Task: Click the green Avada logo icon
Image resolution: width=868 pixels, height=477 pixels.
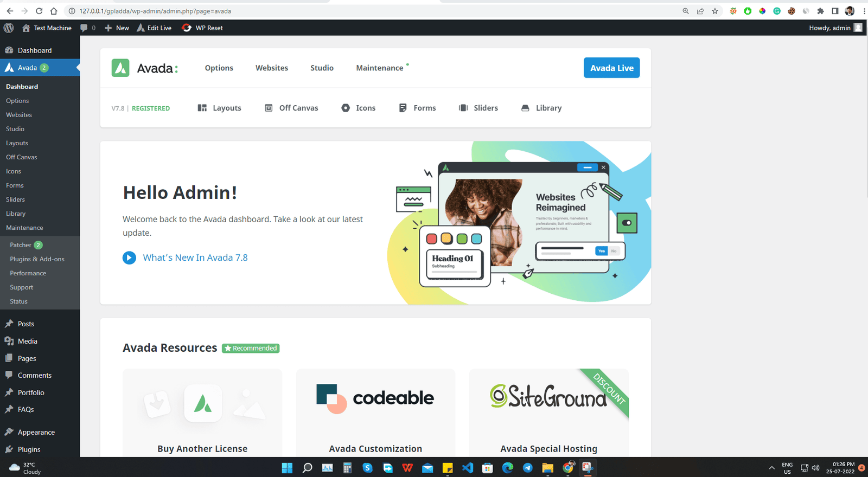Action: click(120, 68)
